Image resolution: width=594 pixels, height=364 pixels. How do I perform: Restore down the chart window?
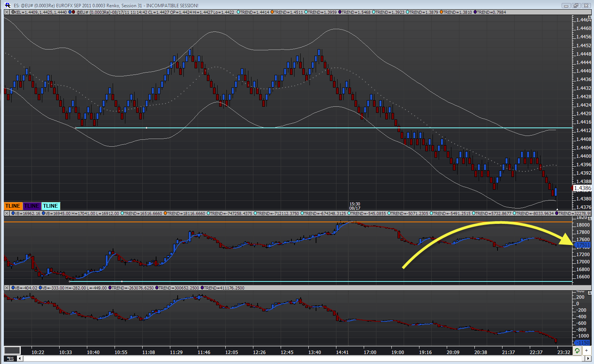(576, 5)
